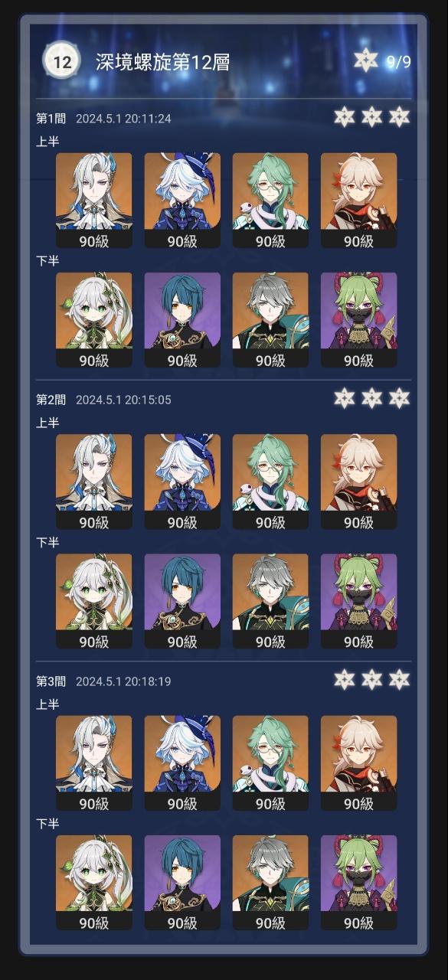Open Neuvillette portrait in chamber 3 first half

[x=94, y=763]
